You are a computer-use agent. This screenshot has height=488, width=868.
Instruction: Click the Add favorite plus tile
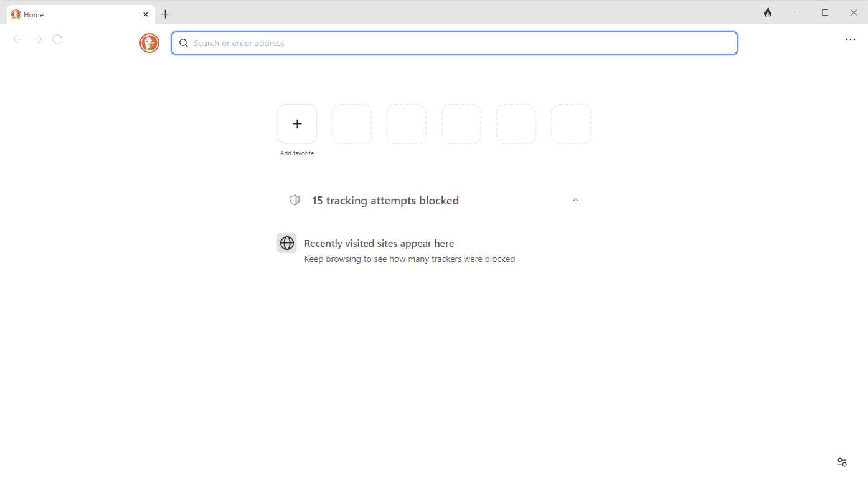pyautogui.click(x=297, y=124)
